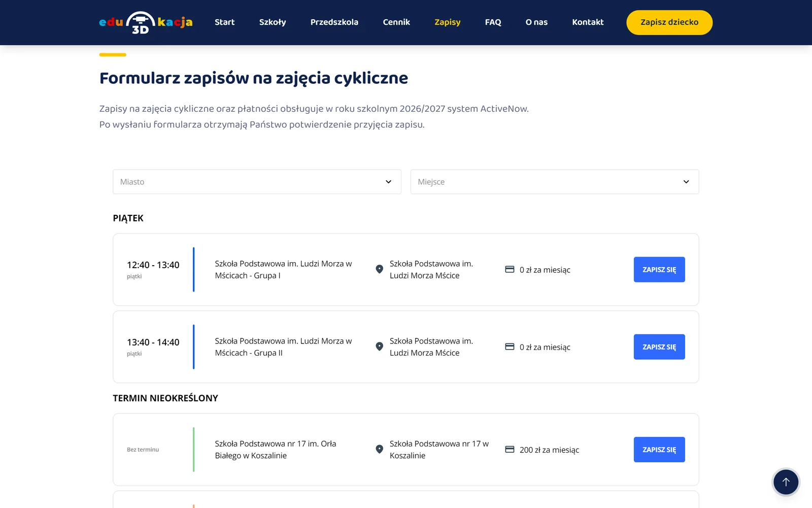This screenshot has width=812, height=508.
Task: Click the TERMIN NIEOKREŚLONY heading
Action: point(165,398)
